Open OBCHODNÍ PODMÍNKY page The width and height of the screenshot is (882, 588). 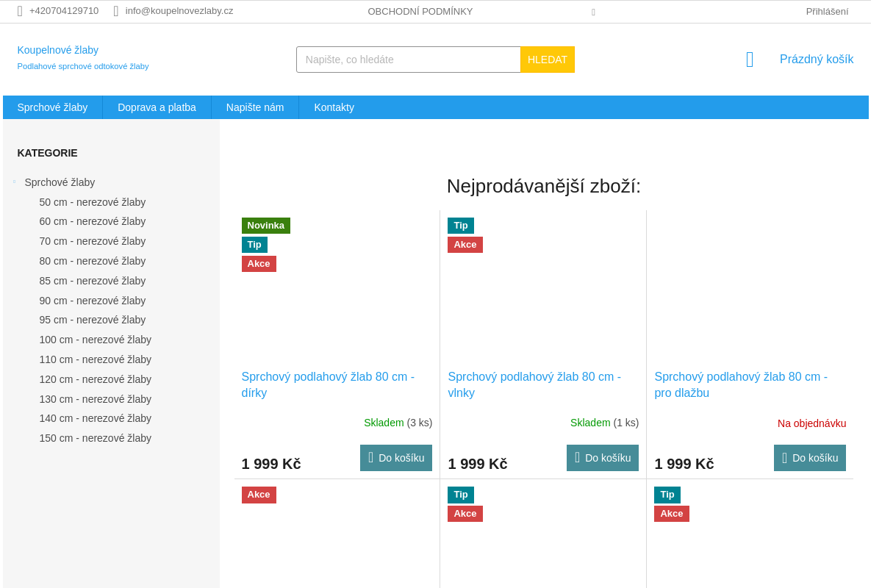[x=420, y=12]
